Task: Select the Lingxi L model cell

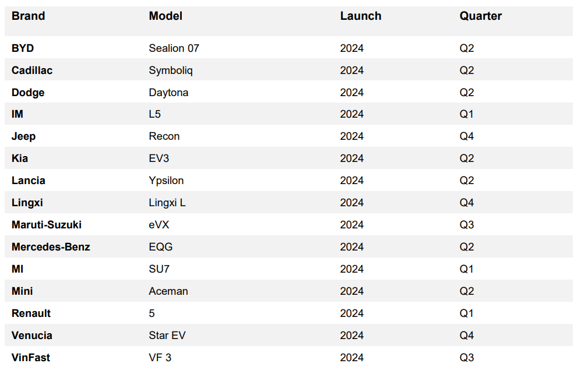Action: click(x=167, y=203)
